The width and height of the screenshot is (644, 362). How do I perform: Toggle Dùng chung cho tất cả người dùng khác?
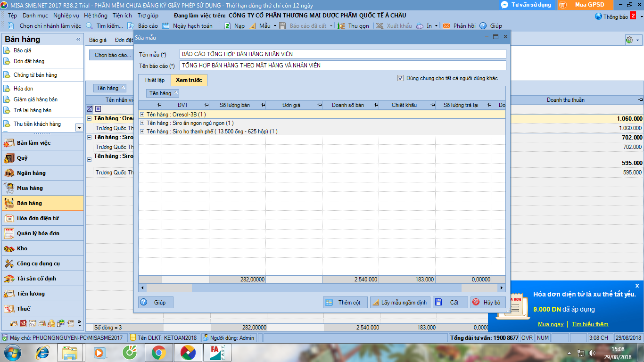[x=401, y=78]
